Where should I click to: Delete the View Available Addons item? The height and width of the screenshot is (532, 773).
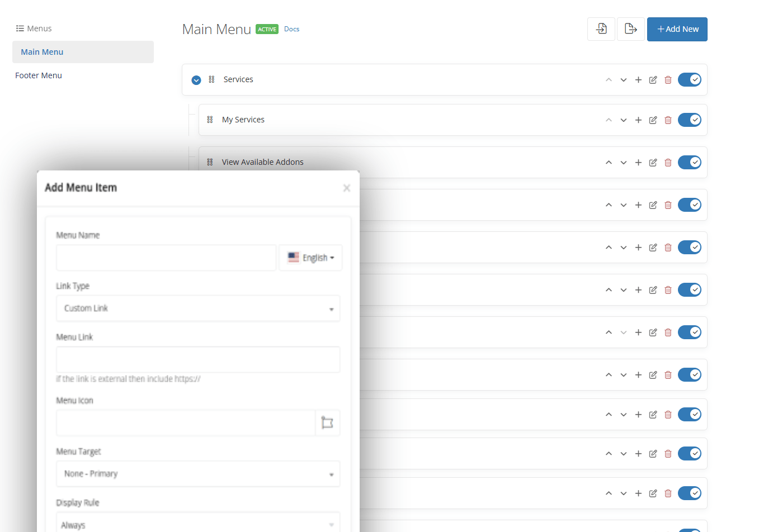point(668,163)
